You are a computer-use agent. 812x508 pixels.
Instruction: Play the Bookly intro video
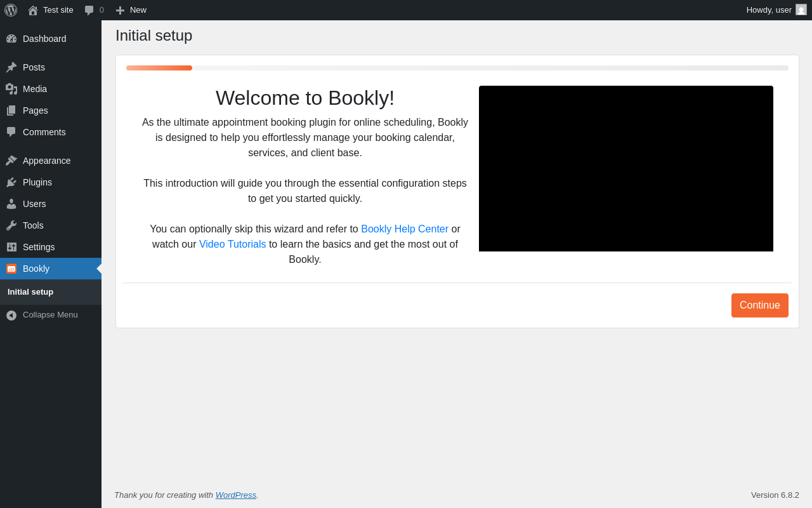[x=626, y=169]
